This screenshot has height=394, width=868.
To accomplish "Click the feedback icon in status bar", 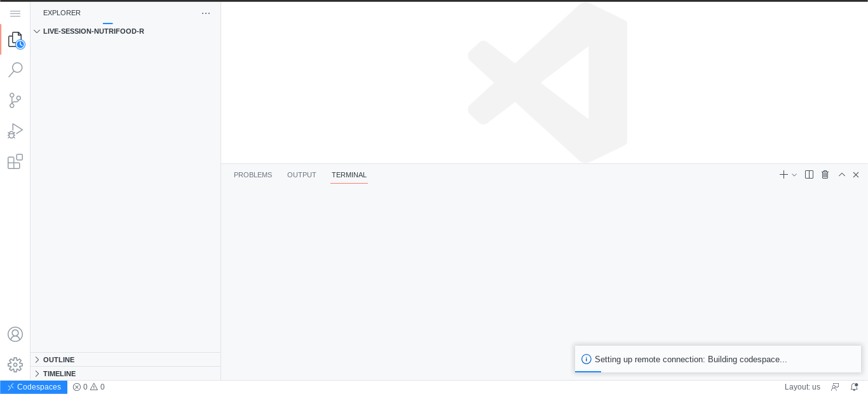I will click(x=835, y=387).
